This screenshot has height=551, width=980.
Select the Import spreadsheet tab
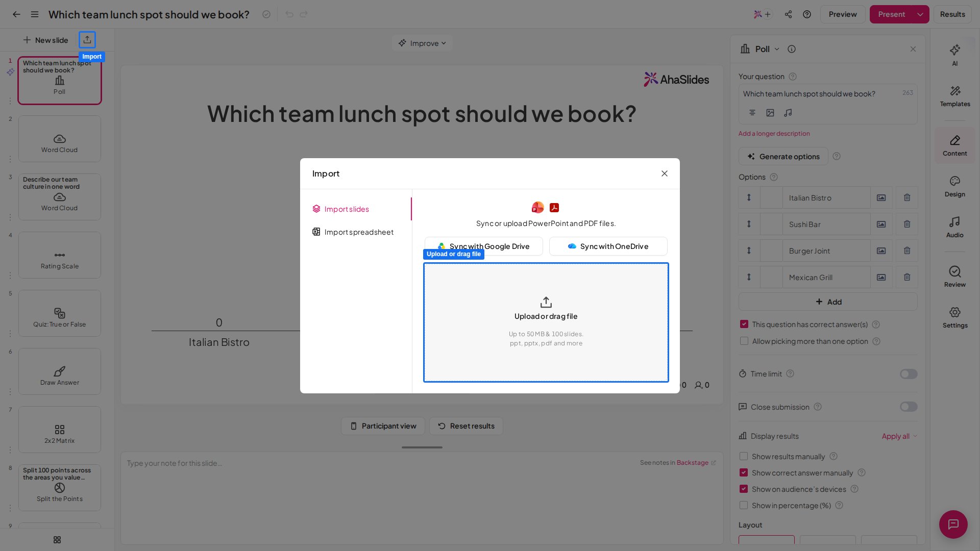click(x=356, y=232)
